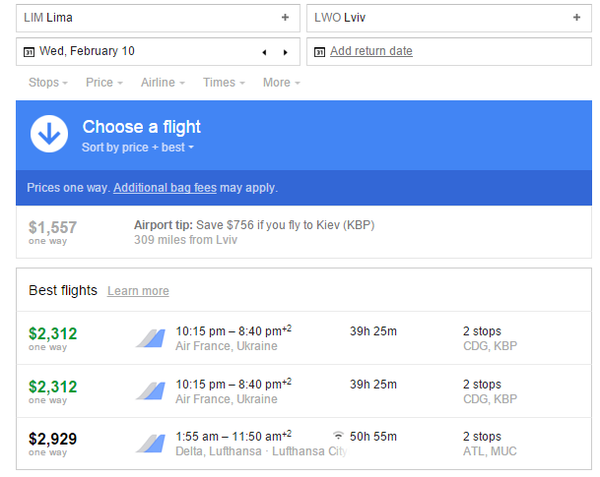Expand the Airline filter dropdown
Viewport: 600px width, 477px height.
164,83
